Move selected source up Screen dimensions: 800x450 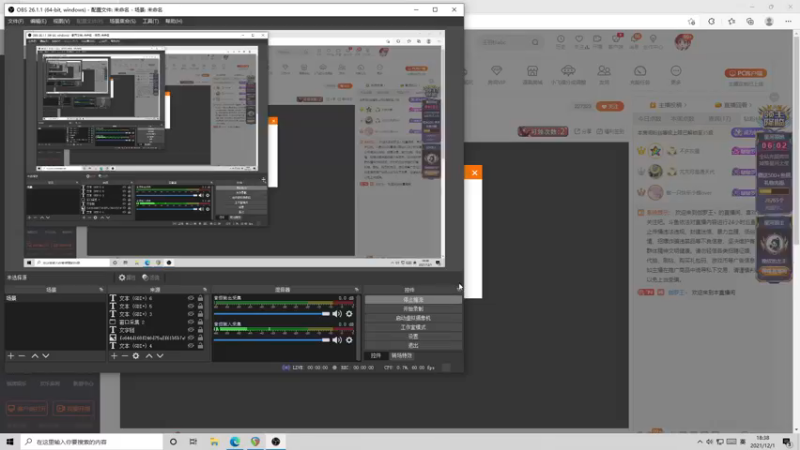pyautogui.click(x=149, y=356)
